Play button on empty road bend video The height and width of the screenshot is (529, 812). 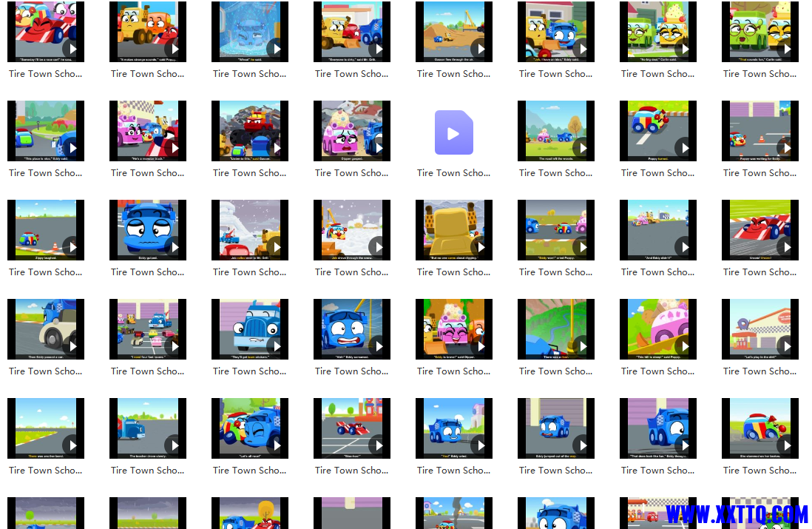[x=70, y=445]
